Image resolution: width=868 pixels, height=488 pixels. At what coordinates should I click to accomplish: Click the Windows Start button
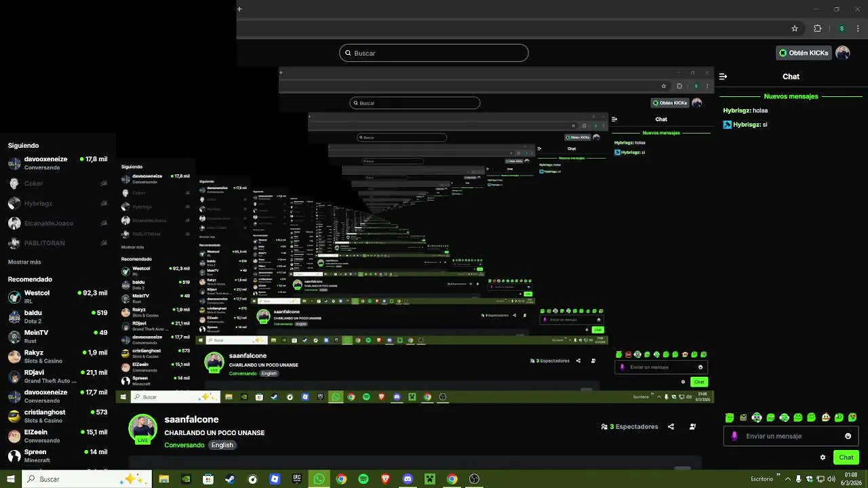coord(11,479)
